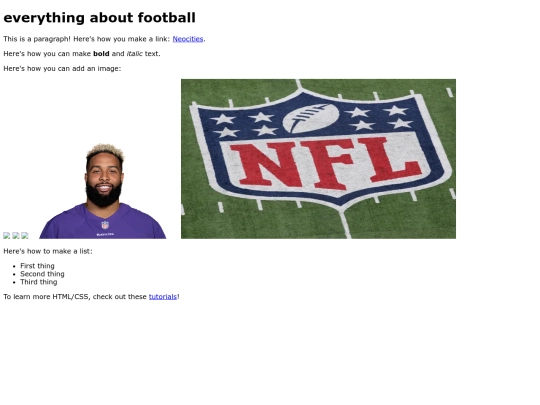Click the NFL shield field photo
Viewport: 540px width, 405px height.
pos(318,159)
